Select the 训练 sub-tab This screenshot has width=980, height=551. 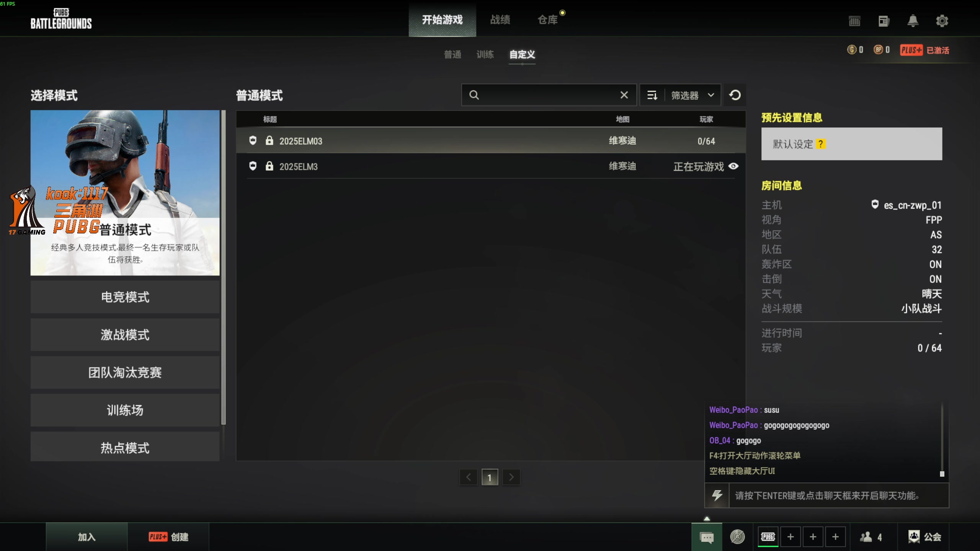click(485, 55)
